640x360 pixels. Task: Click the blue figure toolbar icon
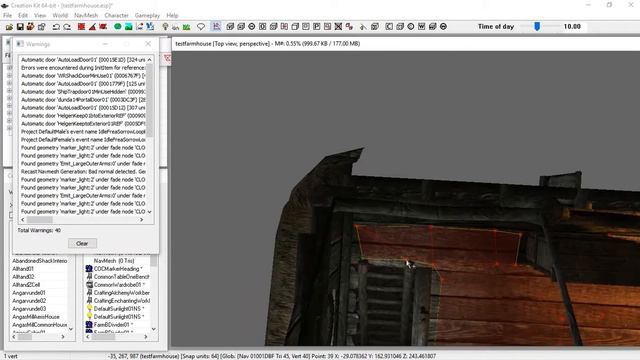coord(150,27)
